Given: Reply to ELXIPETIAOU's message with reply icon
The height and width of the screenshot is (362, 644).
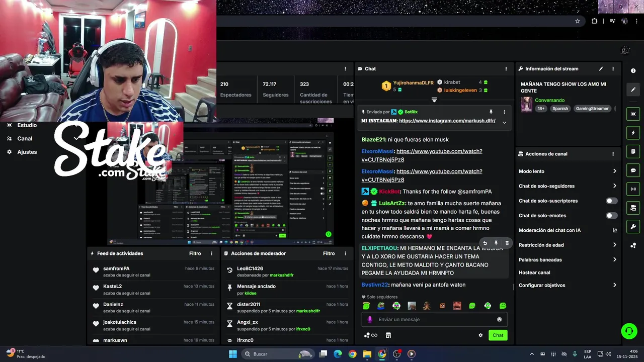Looking at the screenshot, I should click(485, 243).
